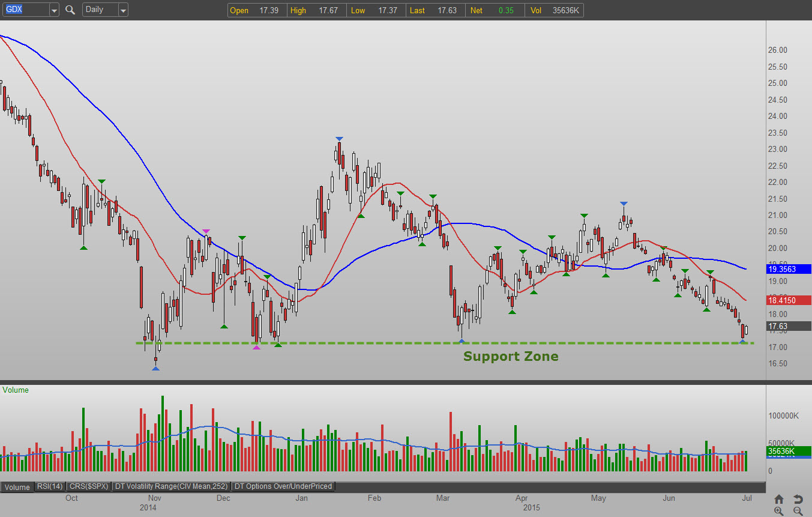
Task: Select the Support Zone text annotation
Action: (x=511, y=357)
